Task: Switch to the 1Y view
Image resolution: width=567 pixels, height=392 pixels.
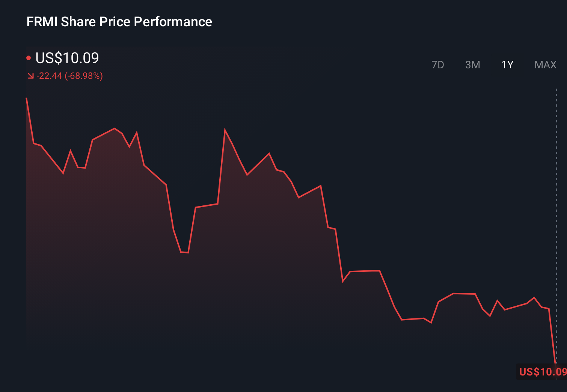Action: (x=507, y=65)
